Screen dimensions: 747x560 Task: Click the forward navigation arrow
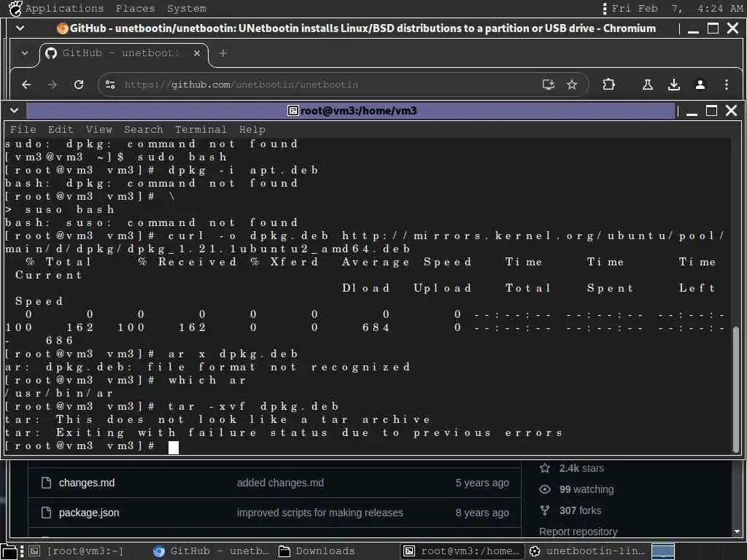pos(53,85)
